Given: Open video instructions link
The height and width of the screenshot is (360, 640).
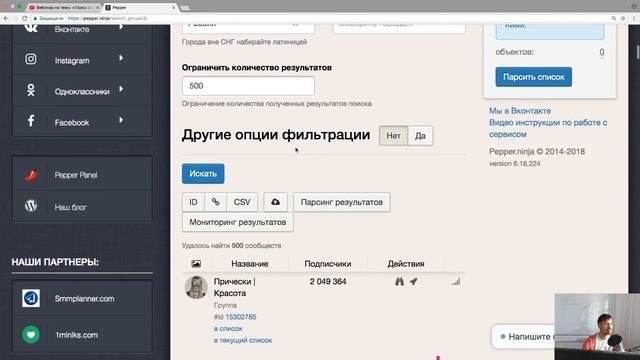Looking at the screenshot, I should point(548,128).
